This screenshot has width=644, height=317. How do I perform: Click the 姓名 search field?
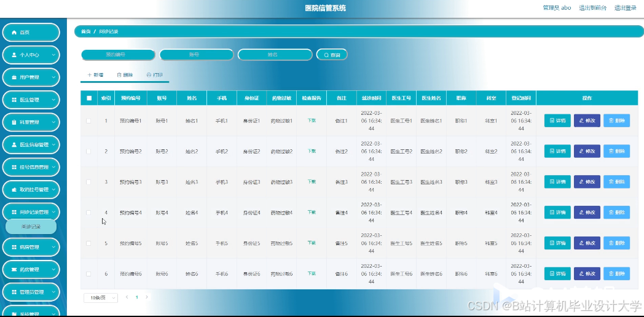(275, 55)
